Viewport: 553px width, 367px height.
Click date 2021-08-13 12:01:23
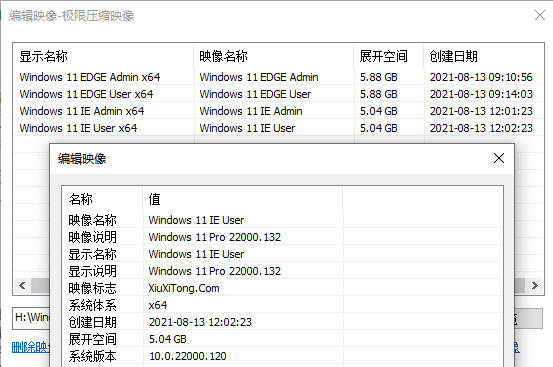pyautogui.click(x=481, y=111)
